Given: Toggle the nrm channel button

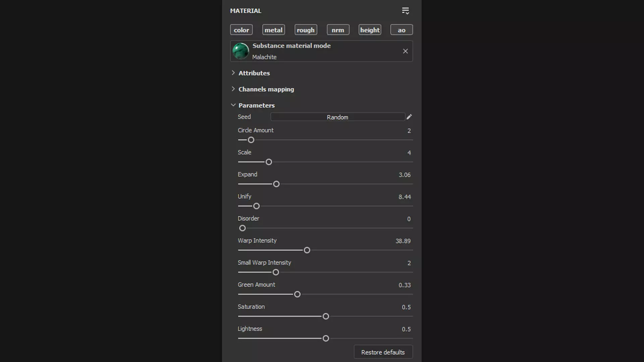Looking at the screenshot, I should (x=338, y=30).
